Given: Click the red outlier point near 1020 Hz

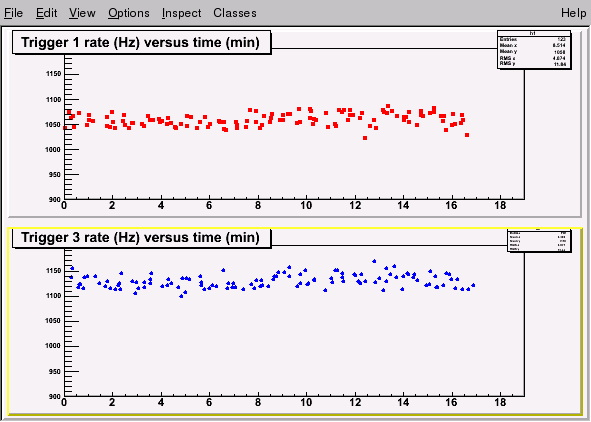Looking at the screenshot, I should [365, 138].
